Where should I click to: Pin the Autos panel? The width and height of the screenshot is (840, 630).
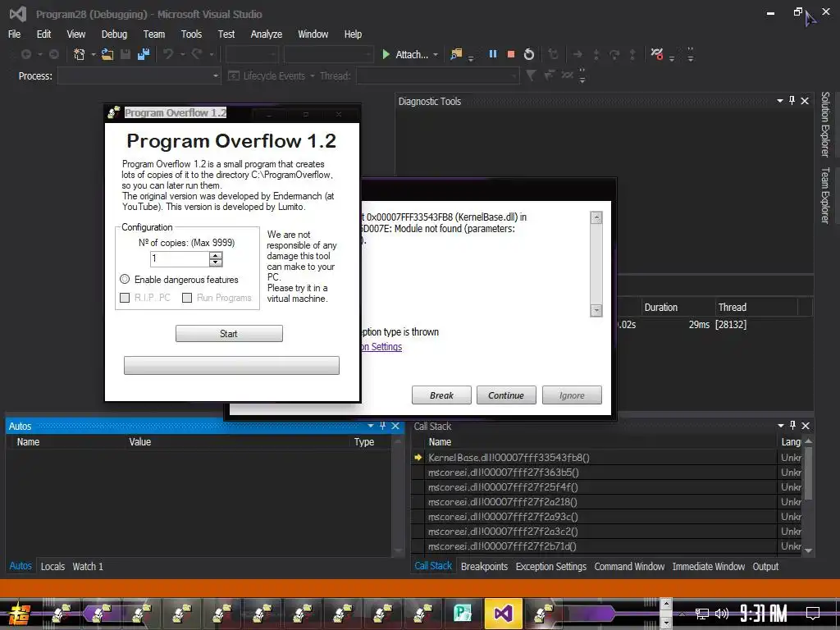[x=382, y=426]
